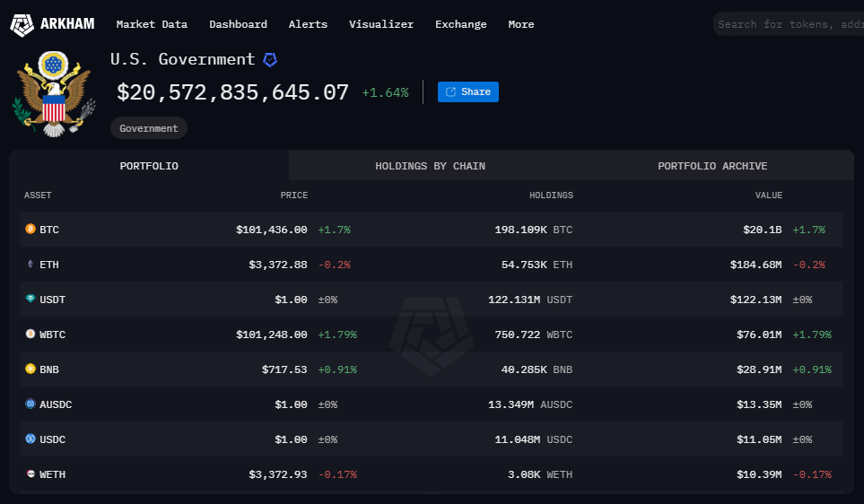864x504 pixels.
Task: Sort the table by Value column header
Action: 768,196
